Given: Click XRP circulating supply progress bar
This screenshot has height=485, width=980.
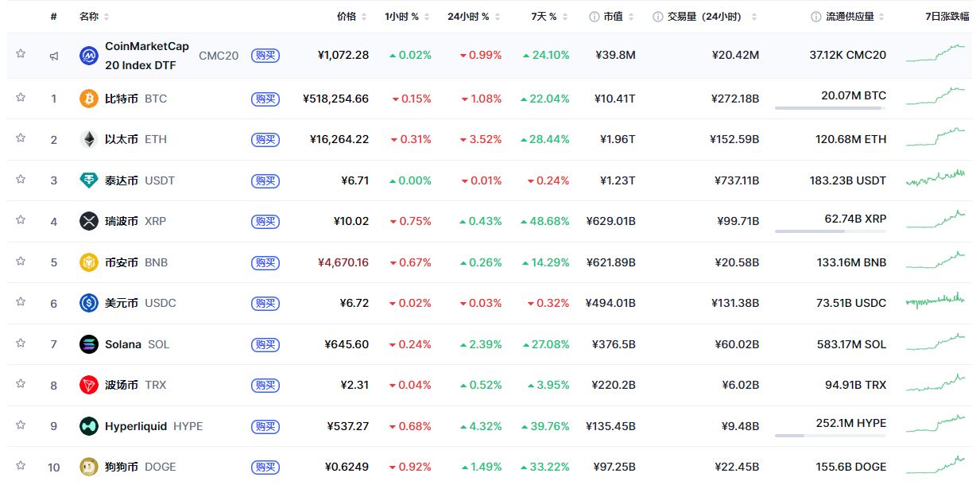Looking at the screenshot, I should (x=831, y=231).
